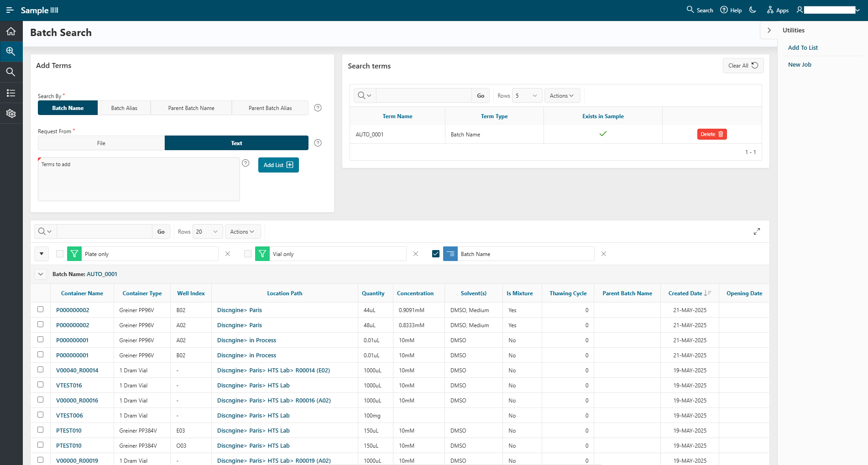Open search column selector in results report
The width and height of the screenshot is (868, 465).
(x=45, y=231)
